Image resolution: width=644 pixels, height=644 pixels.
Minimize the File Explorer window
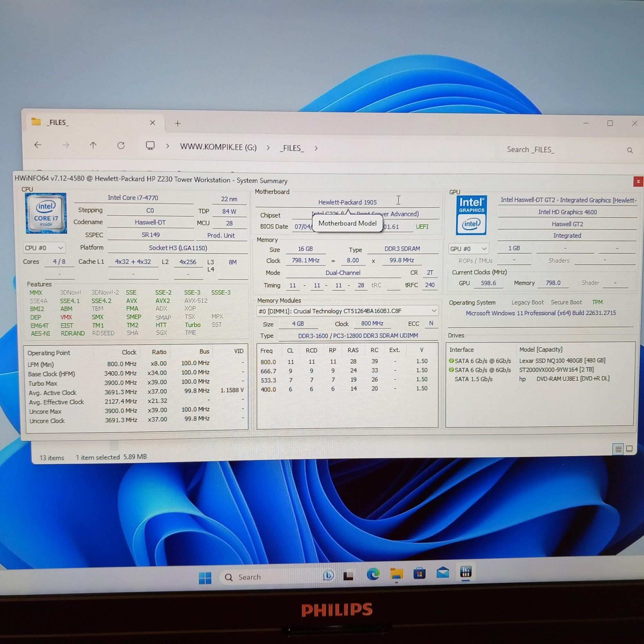(586, 123)
